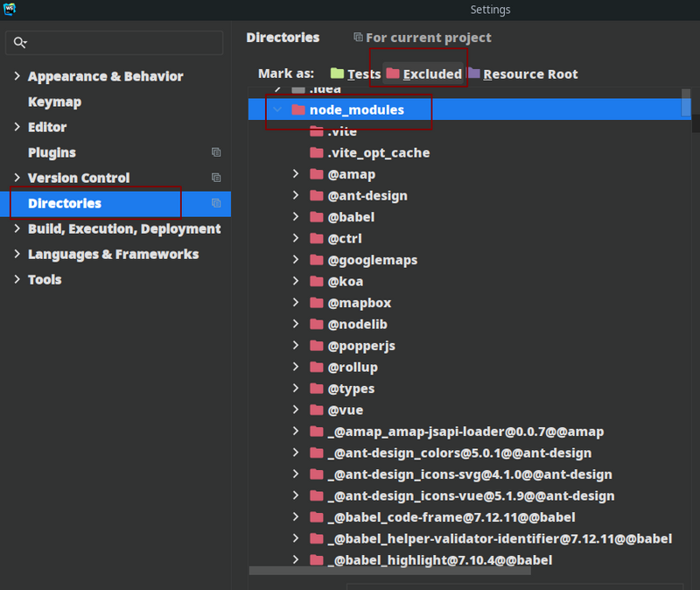Expand the @amap folder node
Image resolution: width=700 pixels, height=590 pixels.
(x=296, y=173)
